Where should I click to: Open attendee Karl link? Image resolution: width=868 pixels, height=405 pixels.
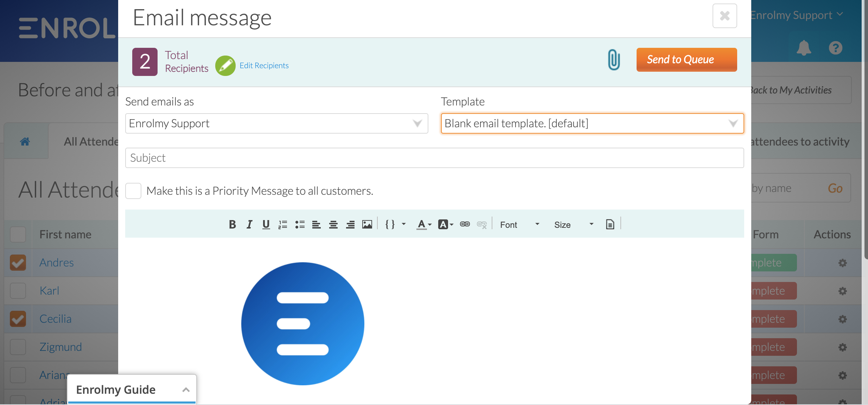click(x=49, y=291)
